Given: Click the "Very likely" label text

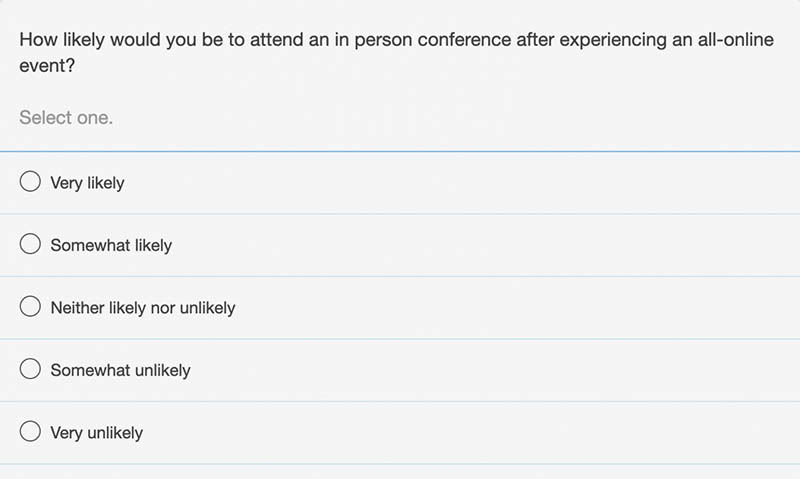Looking at the screenshot, I should (x=87, y=183).
